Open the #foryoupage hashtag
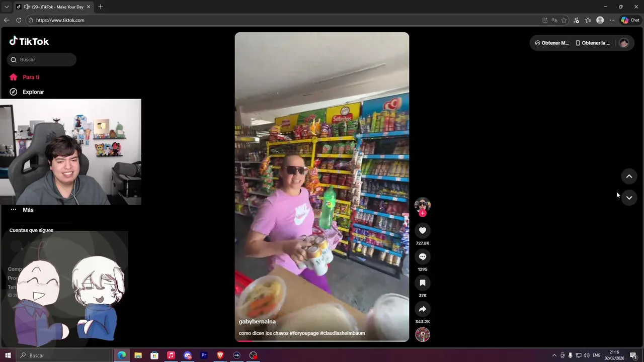 pyautogui.click(x=304, y=333)
